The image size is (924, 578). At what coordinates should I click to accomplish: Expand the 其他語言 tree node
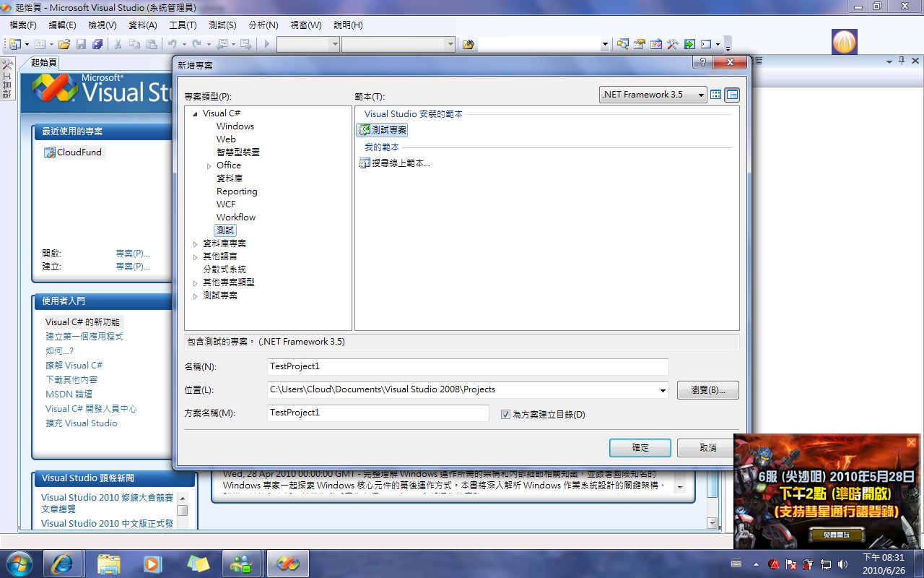coord(195,256)
